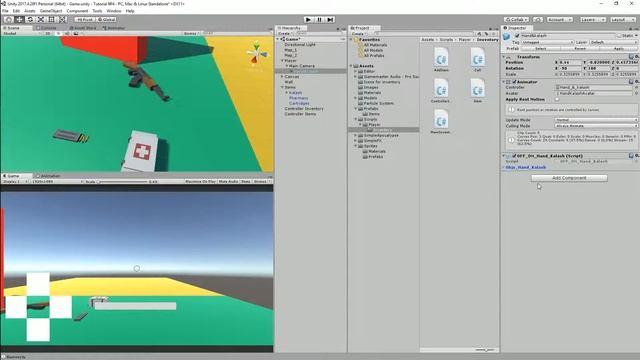This screenshot has width=640, height=360.
Task: Click the Controller object picker circle
Action: click(x=636, y=87)
